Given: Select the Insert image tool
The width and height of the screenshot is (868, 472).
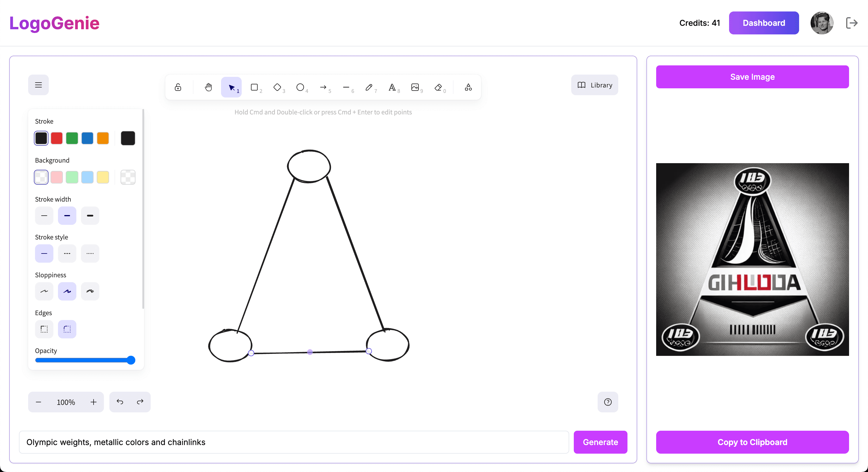Looking at the screenshot, I should coord(415,87).
